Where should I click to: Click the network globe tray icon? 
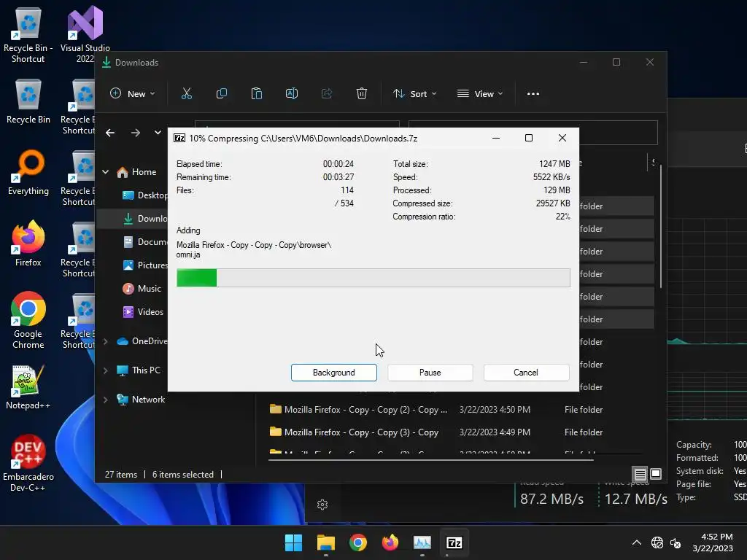657,542
